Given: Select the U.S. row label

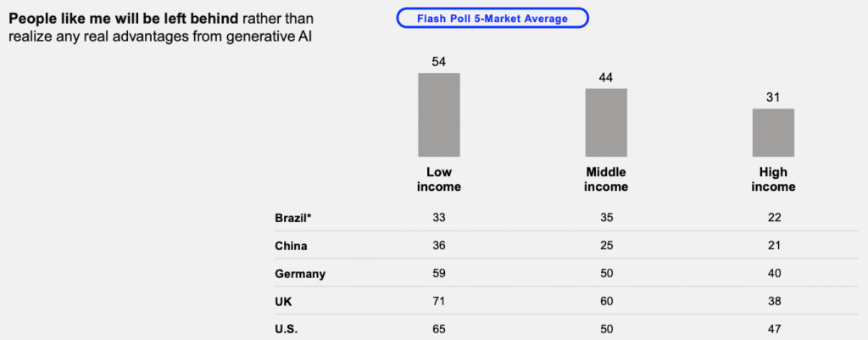Looking at the screenshot, I should coord(287,329).
